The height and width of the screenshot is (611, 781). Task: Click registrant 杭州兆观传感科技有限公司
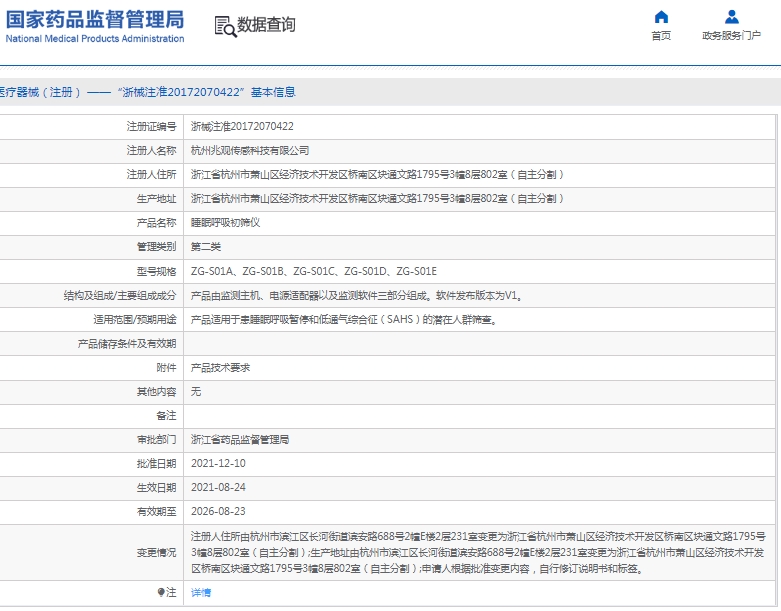(250, 150)
